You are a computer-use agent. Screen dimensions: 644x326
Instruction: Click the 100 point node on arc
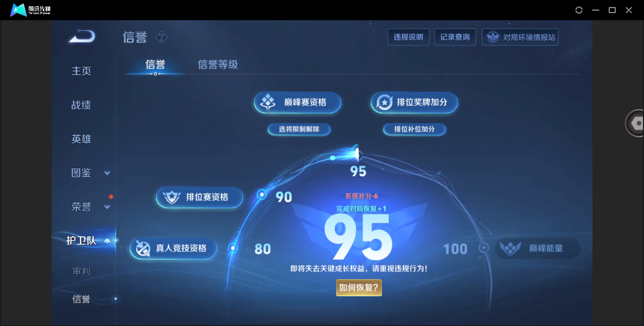484,247
